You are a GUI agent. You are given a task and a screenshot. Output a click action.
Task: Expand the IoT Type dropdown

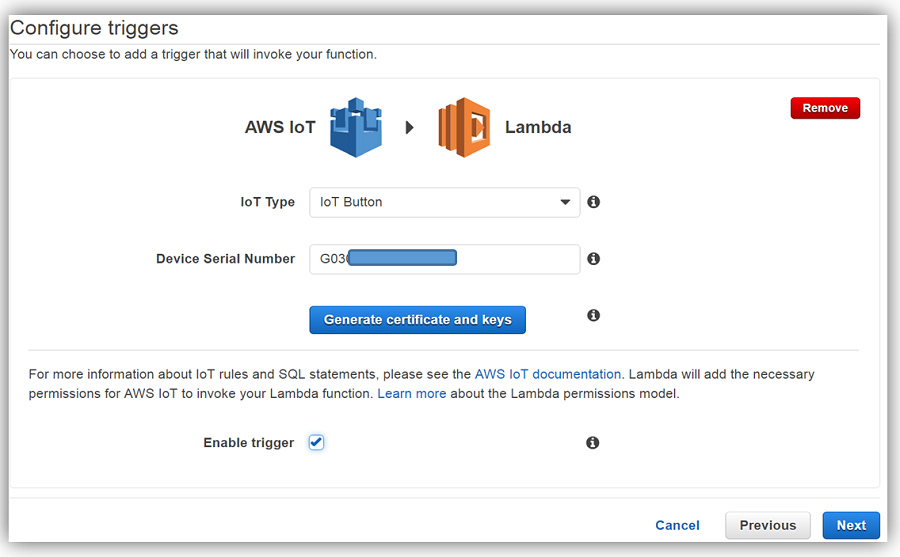coord(444,202)
